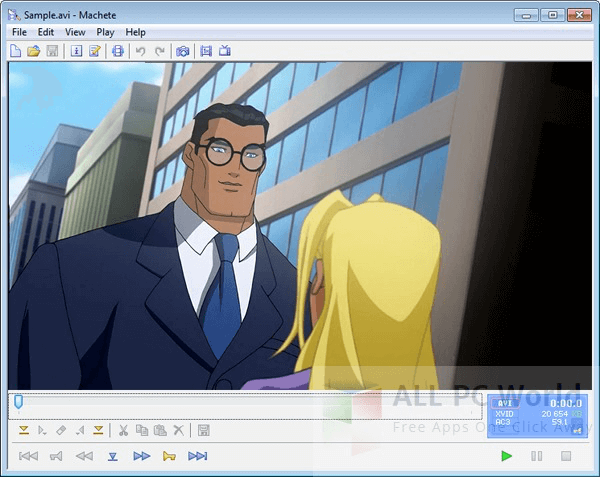Delete selection with the X icon
This screenshot has width=600, height=477.
pos(178,431)
